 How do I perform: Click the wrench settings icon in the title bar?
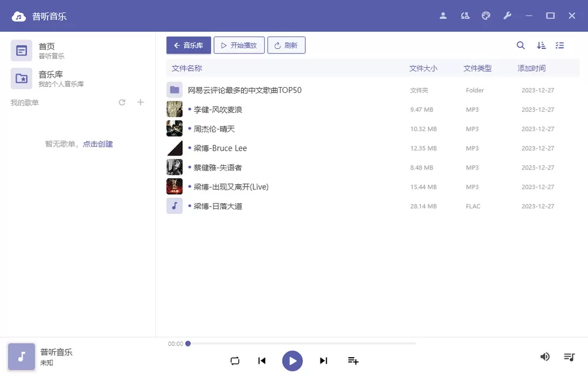tap(507, 16)
